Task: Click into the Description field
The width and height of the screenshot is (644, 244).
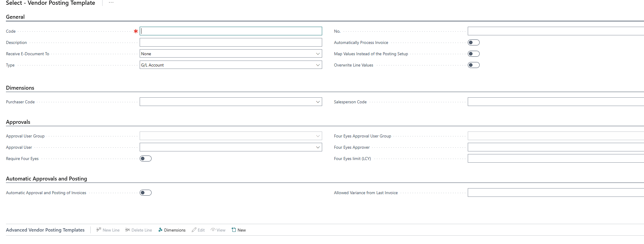Action: coord(231,42)
